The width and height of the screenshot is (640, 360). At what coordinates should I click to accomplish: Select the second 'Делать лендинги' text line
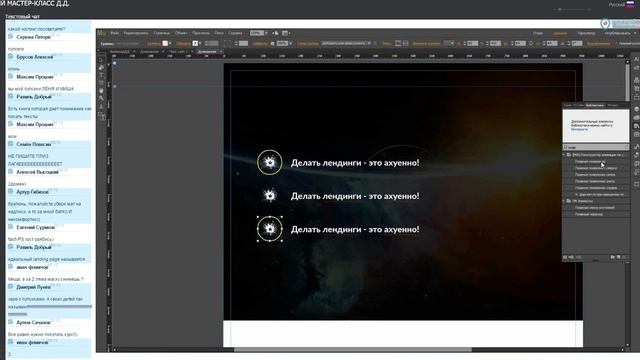(x=355, y=196)
